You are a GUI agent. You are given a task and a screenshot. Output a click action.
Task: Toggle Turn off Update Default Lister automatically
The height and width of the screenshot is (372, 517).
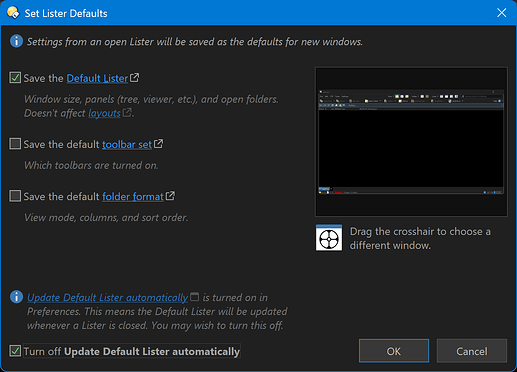click(x=15, y=351)
